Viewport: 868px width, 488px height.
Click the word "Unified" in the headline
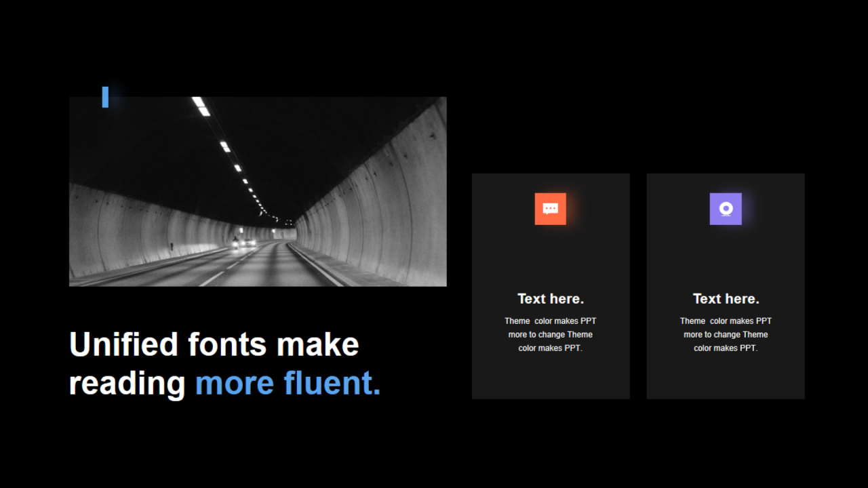[123, 344]
